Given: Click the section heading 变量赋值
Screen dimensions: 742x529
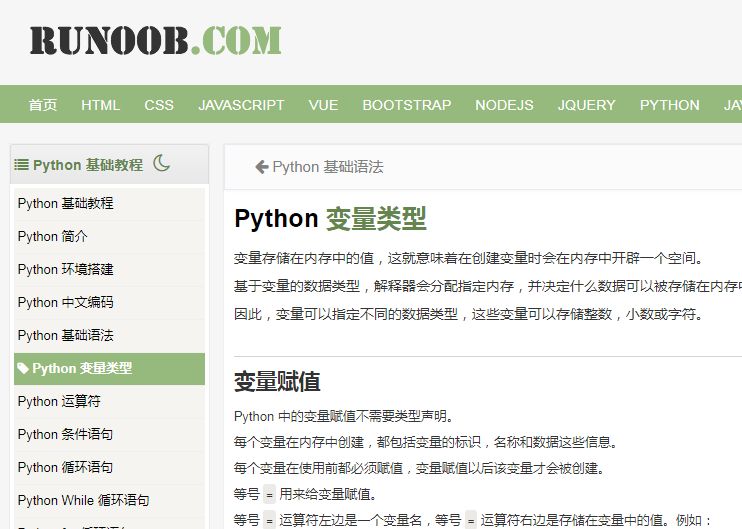Looking at the screenshot, I should 277,381.
